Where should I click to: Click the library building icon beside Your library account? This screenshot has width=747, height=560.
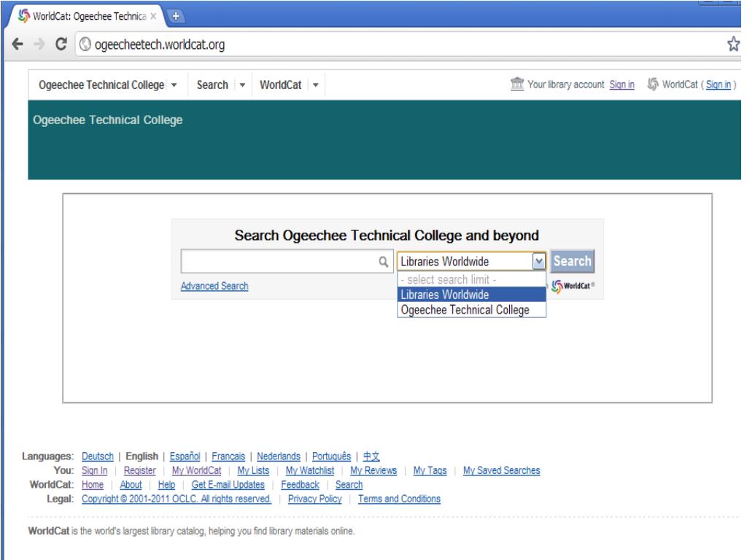click(x=517, y=85)
